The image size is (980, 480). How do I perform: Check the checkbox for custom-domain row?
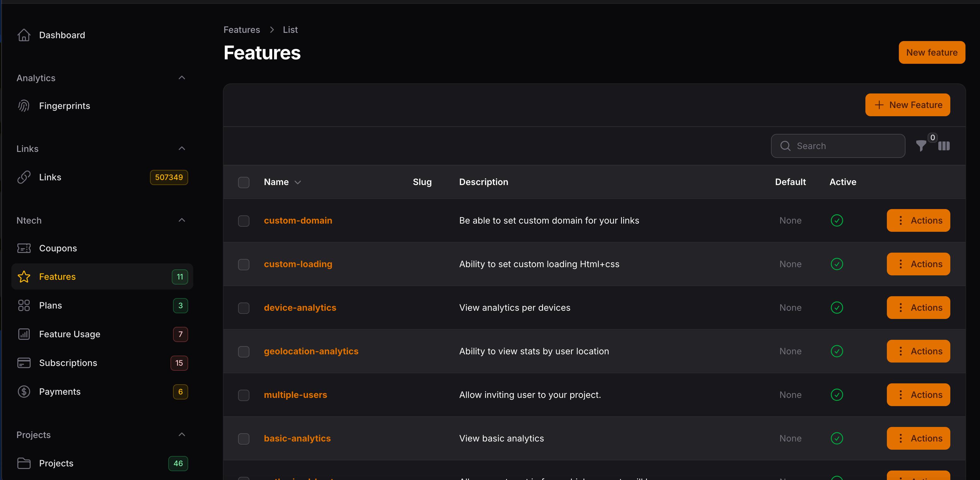coord(244,221)
